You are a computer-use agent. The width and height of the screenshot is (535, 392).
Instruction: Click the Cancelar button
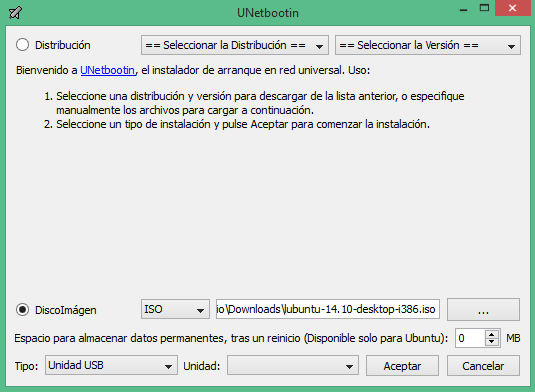click(x=483, y=366)
